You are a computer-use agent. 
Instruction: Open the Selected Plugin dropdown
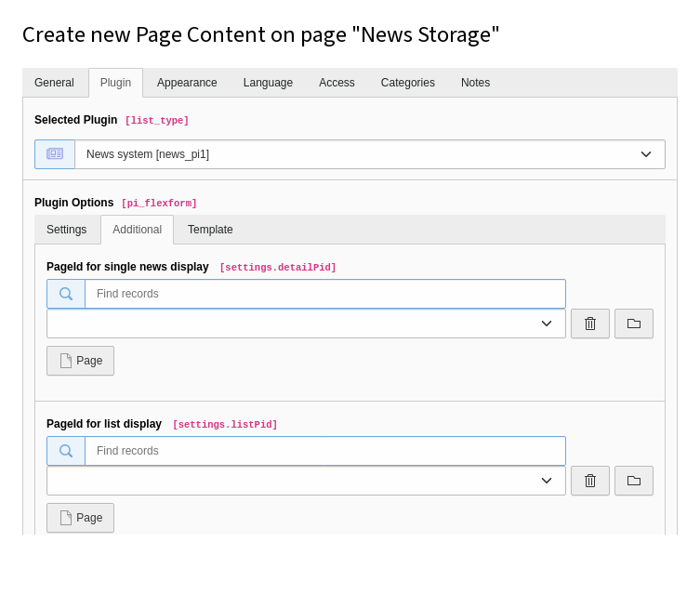[369, 154]
